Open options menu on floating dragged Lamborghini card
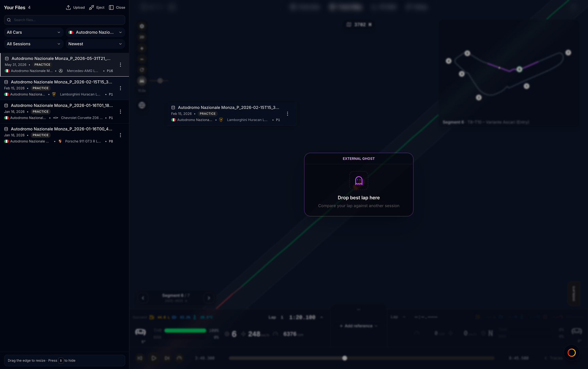The image size is (588, 369). click(x=288, y=114)
